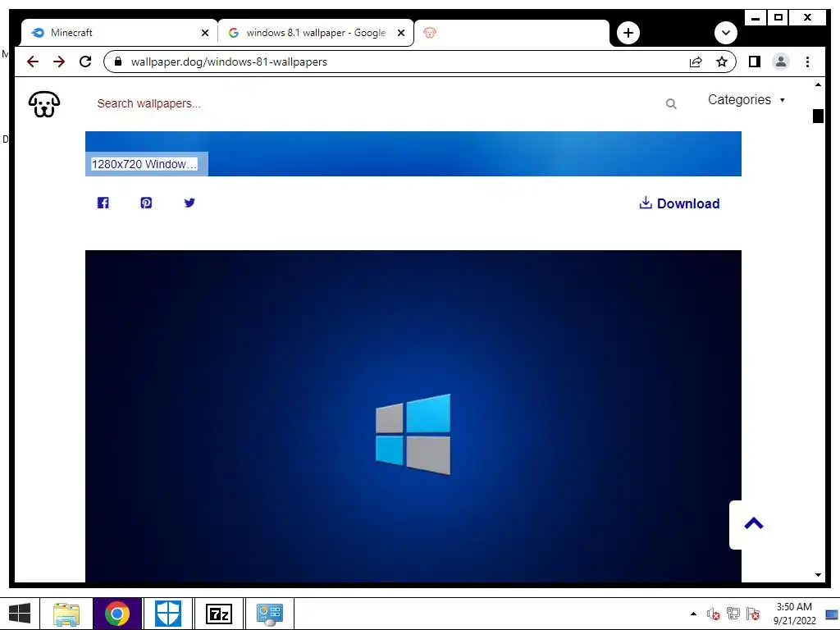Open the Chrome profile menu
Screen dimensions: 840x630
pyautogui.click(x=781, y=62)
